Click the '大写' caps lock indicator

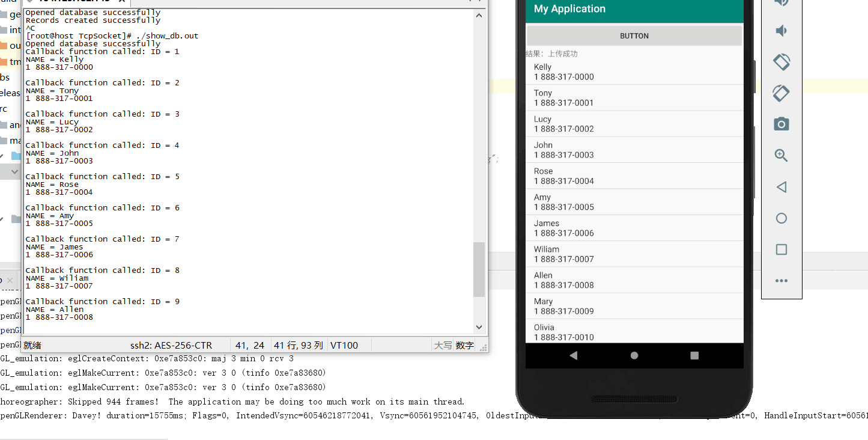(443, 345)
